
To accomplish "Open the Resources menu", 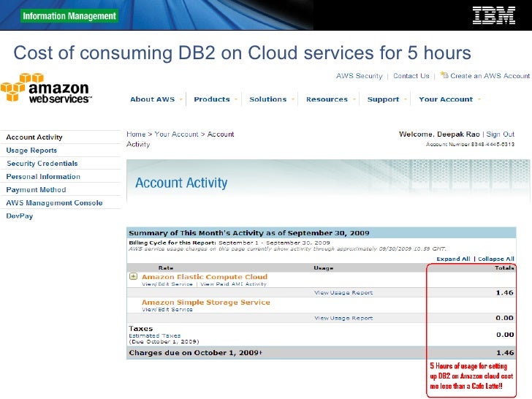I will tap(327, 99).
